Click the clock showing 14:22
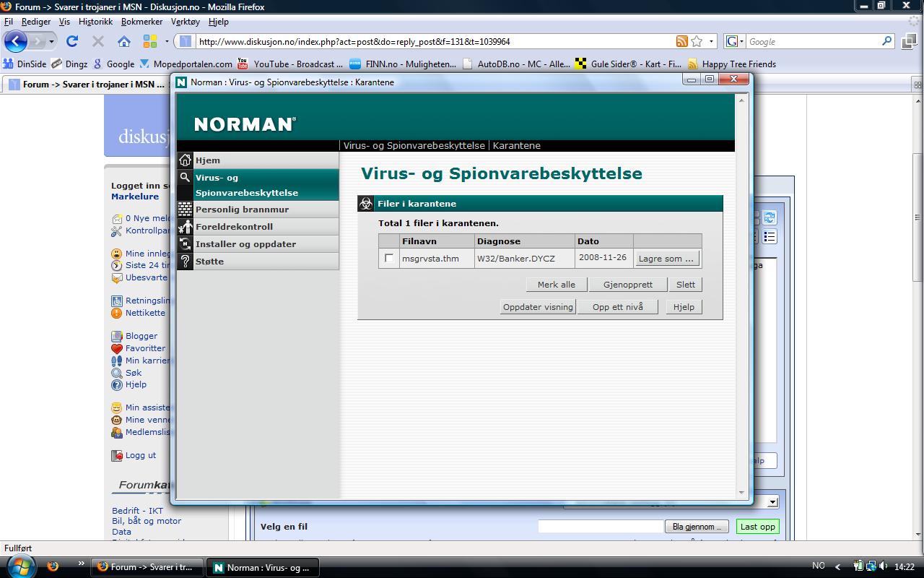Image resolution: width=924 pixels, height=578 pixels. click(x=905, y=567)
